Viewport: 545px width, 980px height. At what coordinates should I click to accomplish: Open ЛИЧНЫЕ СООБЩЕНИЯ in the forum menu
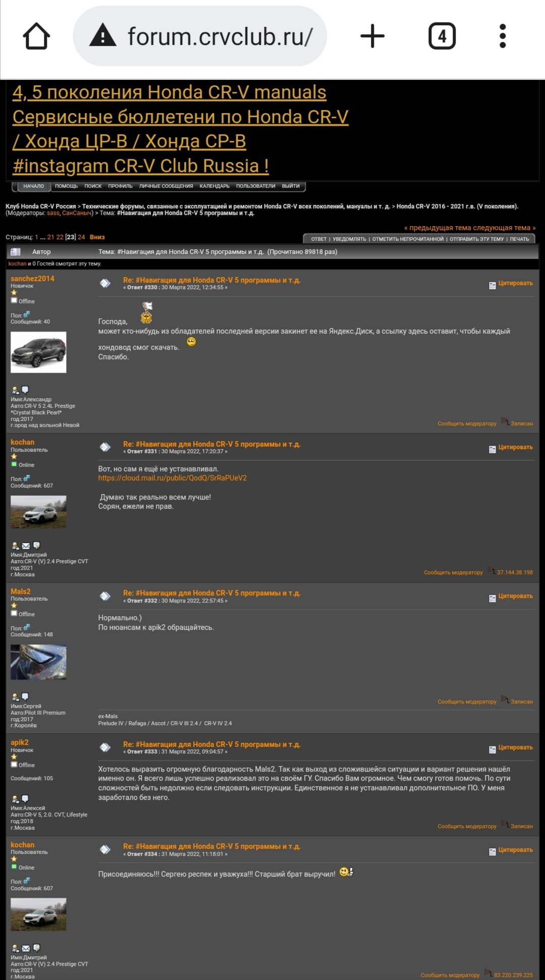(166, 186)
